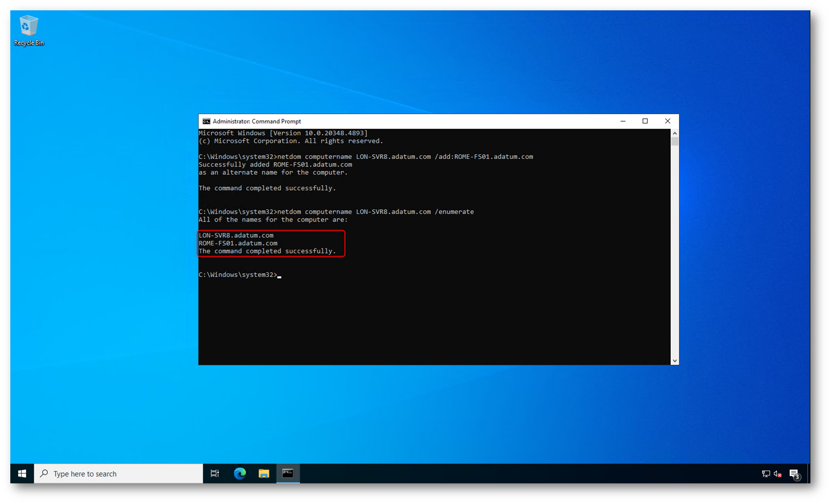Viewport: 831px width, 504px height.
Task: Click the muted volume tray icon
Action: tap(778, 474)
